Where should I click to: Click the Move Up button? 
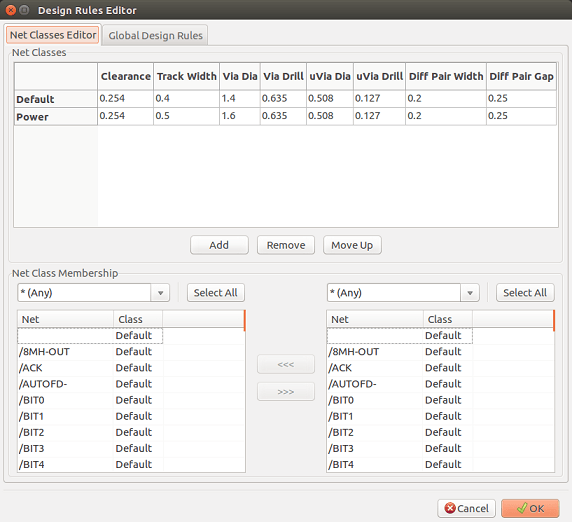pyautogui.click(x=352, y=245)
